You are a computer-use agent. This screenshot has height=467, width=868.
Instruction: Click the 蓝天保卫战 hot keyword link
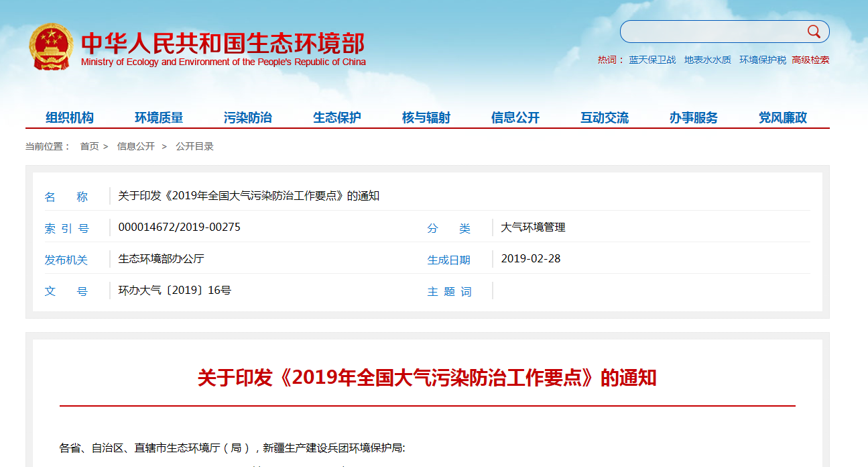click(652, 60)
